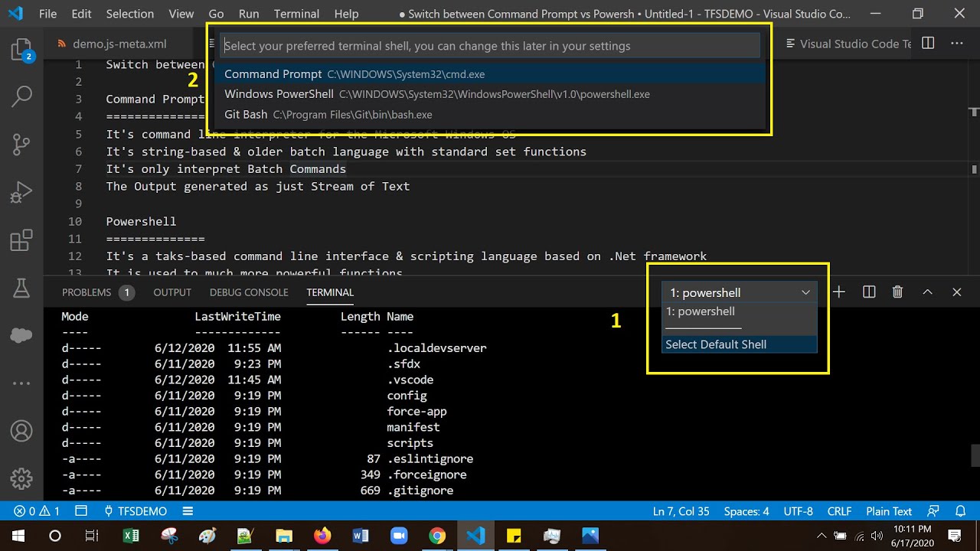Open the Terminal menu

click(x=296, y=14)
